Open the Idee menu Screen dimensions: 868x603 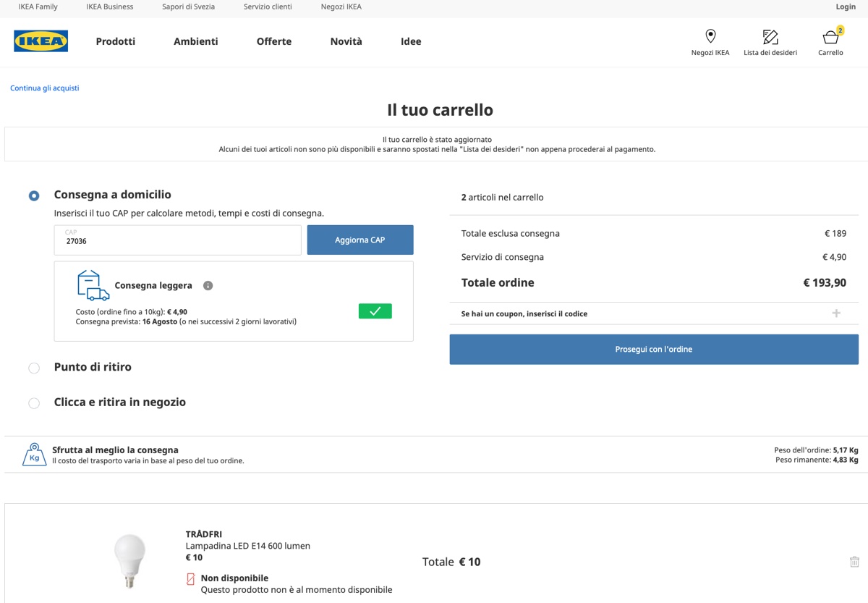coord(411,41)
